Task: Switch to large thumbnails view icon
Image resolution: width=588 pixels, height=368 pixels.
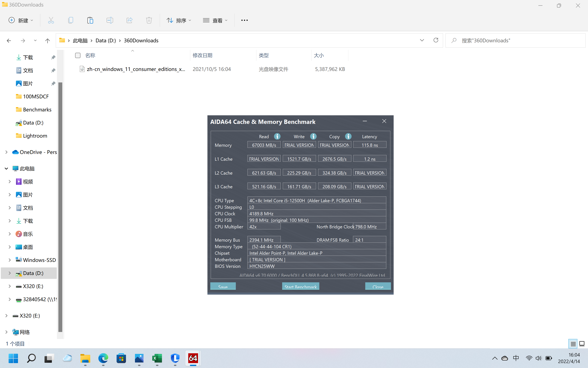Action: [582, 344]
